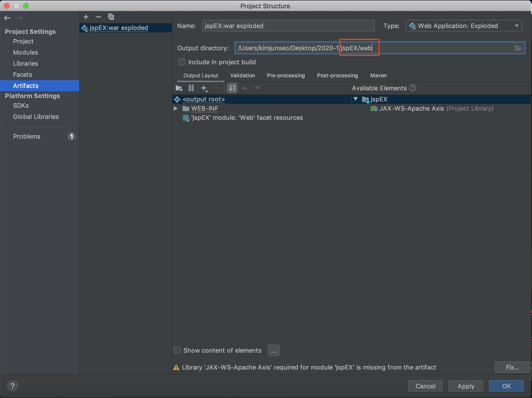Click Apply

coord(466,386)
